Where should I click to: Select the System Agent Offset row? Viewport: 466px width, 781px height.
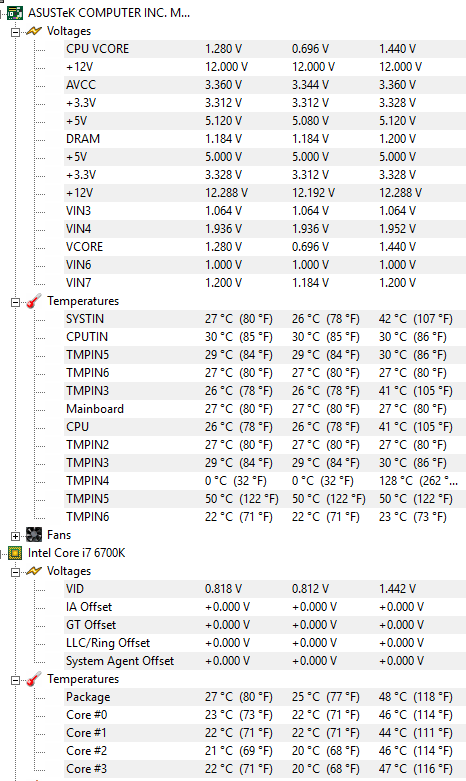pyautogui.click(x=263, y=661)
